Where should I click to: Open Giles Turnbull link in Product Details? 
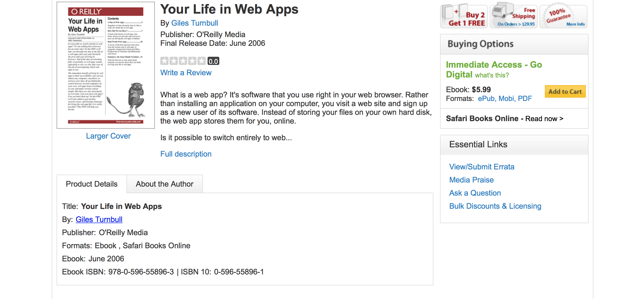tap(99, 220)
